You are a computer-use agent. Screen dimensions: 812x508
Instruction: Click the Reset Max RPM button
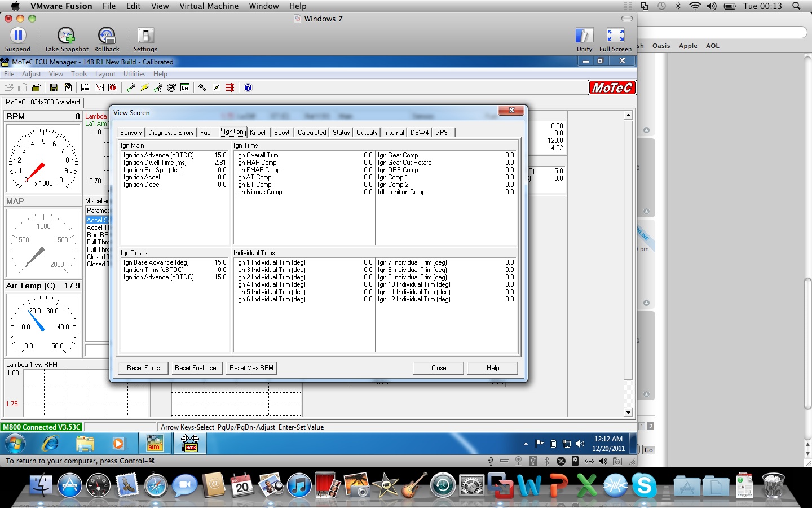251,367
